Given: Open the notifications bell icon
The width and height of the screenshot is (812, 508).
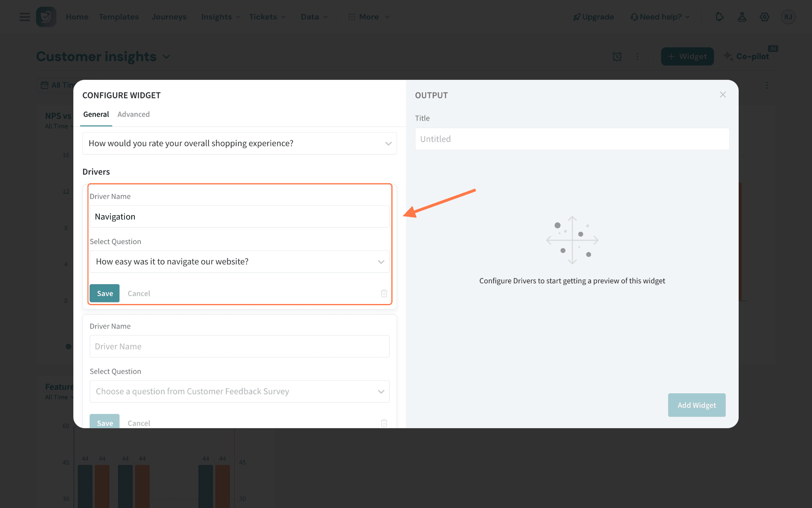Looking at the screenshot, I should click(719, 17).
